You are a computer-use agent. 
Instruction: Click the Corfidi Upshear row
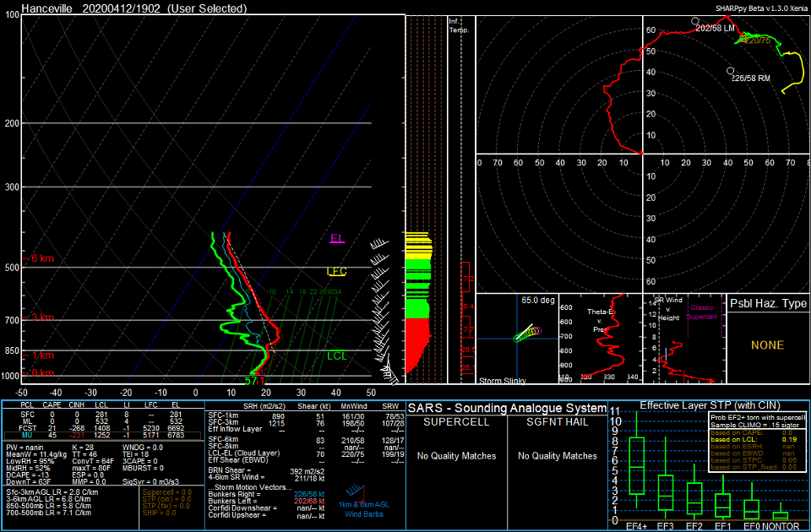point(266,515)
